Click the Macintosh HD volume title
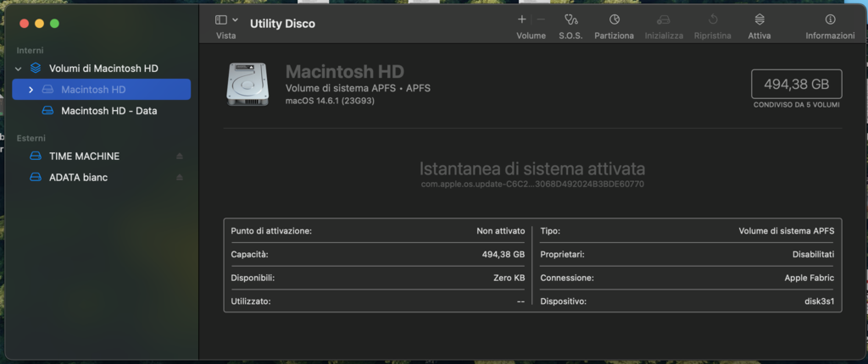 click(x=344, y=71)
